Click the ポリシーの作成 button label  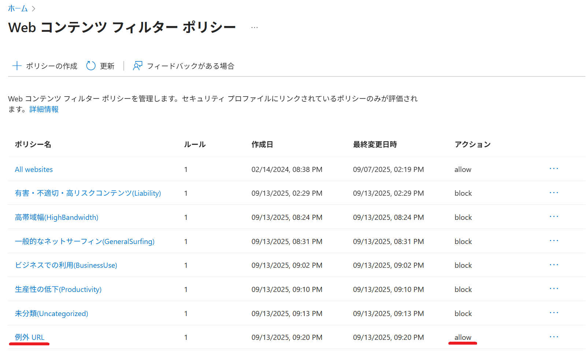(52, 66)
